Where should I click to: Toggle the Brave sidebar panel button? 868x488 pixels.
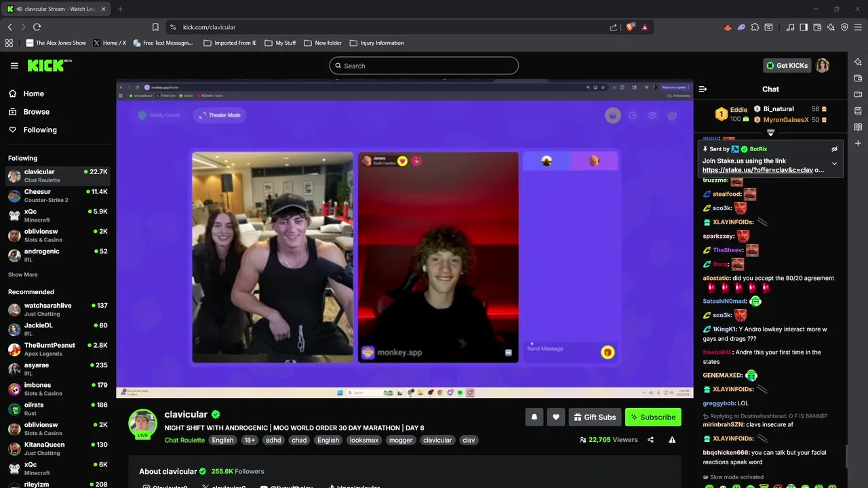pos(804,27)
